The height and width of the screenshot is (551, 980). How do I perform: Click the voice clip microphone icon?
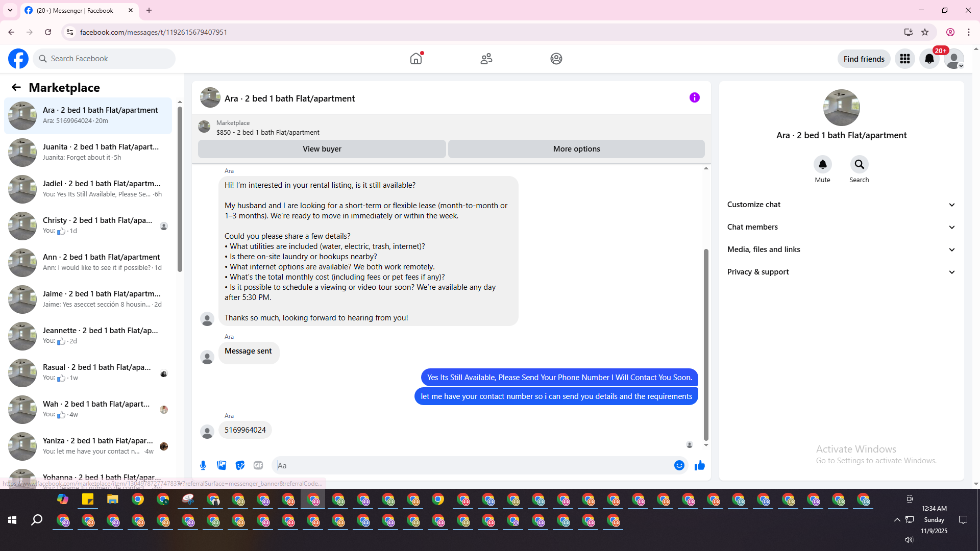203,465
